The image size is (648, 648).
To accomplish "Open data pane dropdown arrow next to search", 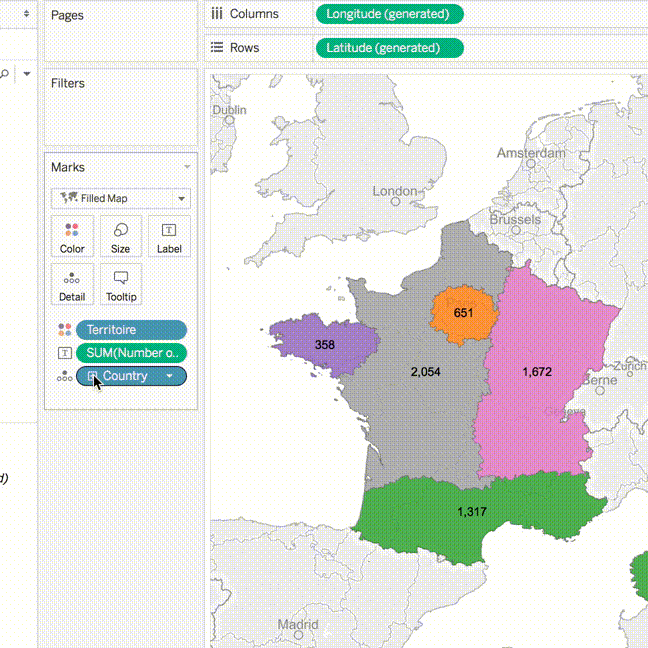I will pos(27,74).
